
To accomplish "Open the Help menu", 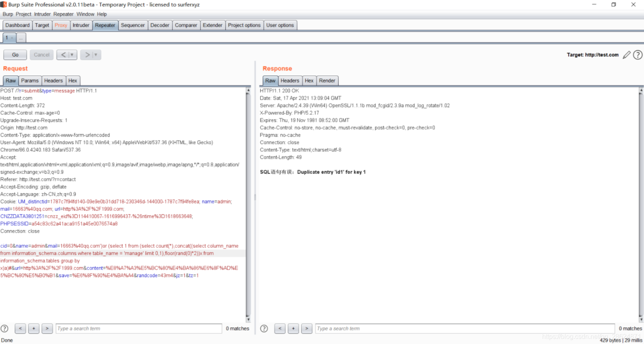I will click(102, 14).
